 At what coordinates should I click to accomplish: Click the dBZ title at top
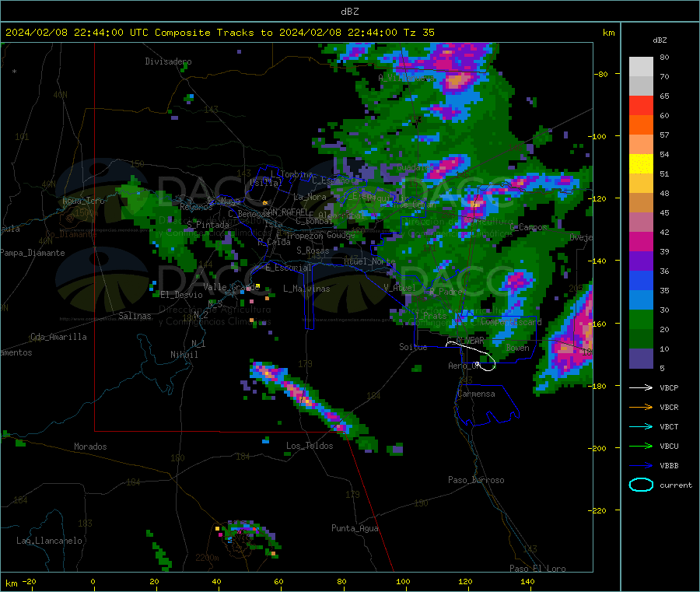point(349,11)
